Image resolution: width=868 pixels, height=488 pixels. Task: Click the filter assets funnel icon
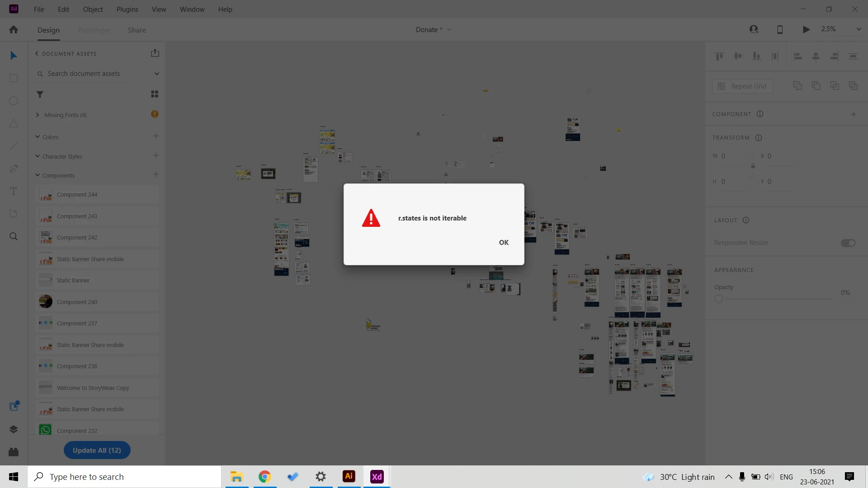pos(40,94)
